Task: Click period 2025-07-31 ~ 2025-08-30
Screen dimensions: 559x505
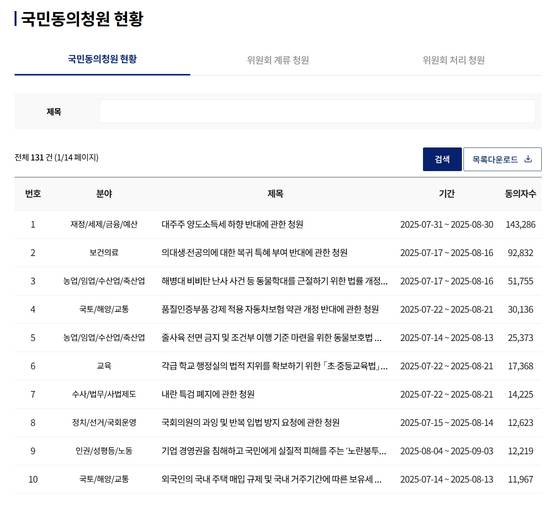Action: tap(447, 225)
